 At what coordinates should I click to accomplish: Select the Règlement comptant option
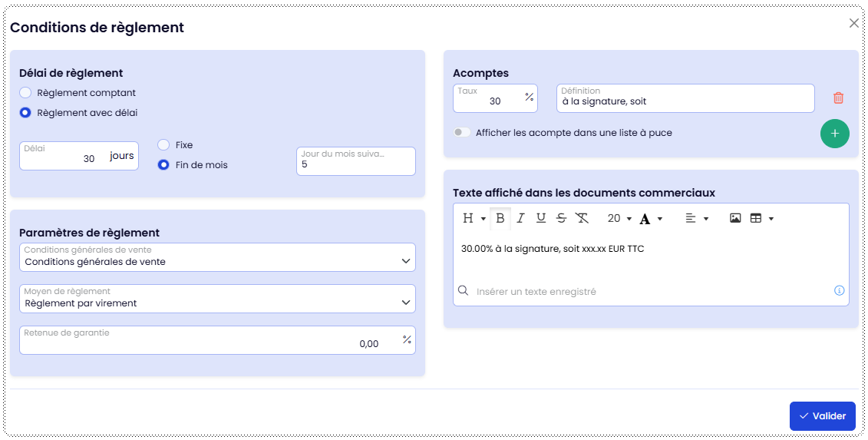[26, 93]
